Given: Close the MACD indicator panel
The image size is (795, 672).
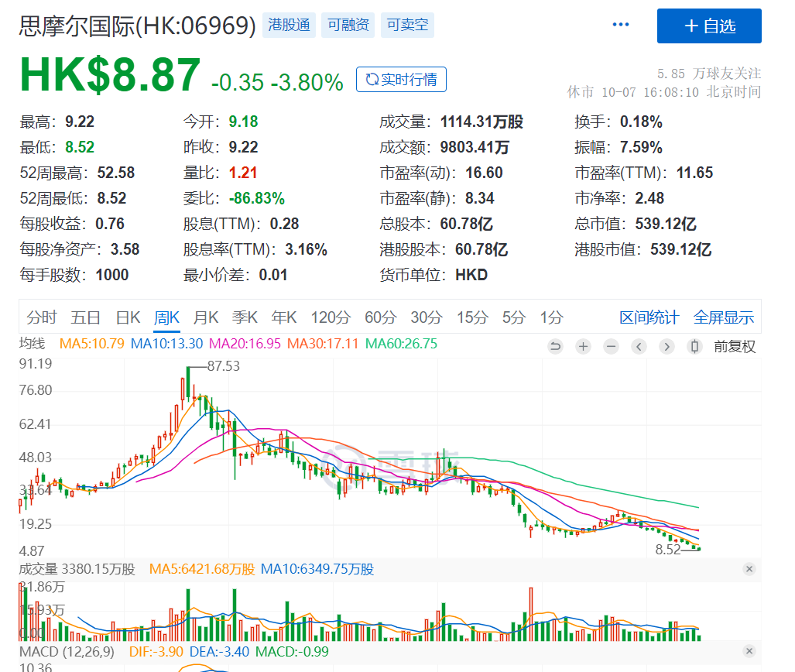Looking at the screenshot, I should (749, 651).
